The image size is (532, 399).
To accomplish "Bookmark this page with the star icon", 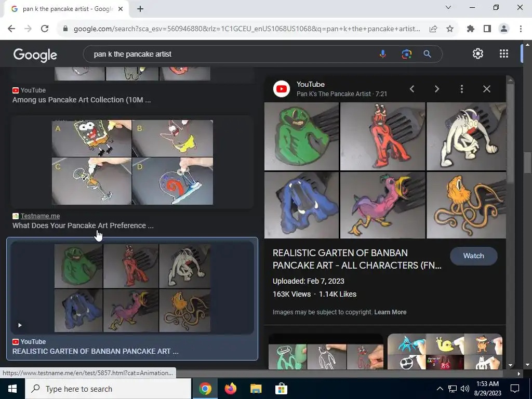I will pyautogui.click(x=450, y=29).
